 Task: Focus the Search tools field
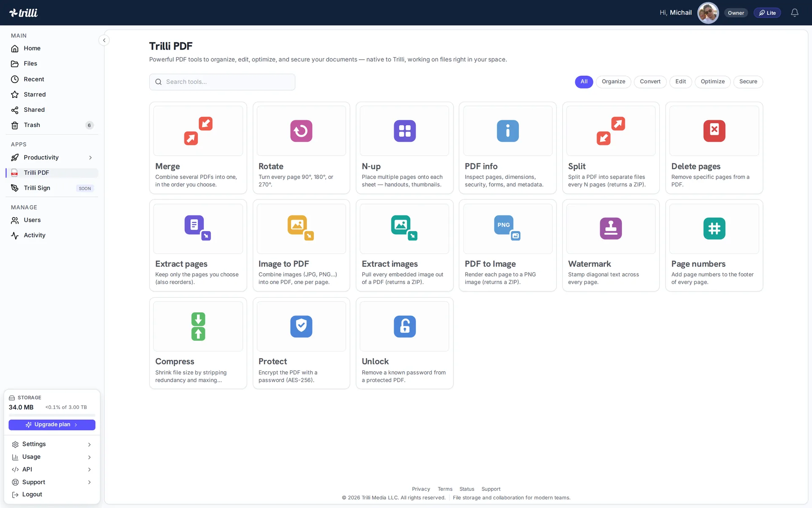tap(222, 82)
